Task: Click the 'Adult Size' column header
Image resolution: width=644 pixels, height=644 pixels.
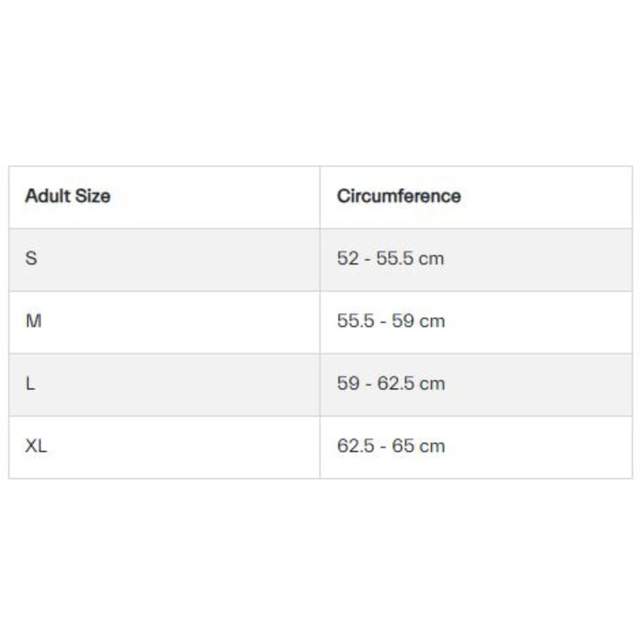Action: pos(67,197)
